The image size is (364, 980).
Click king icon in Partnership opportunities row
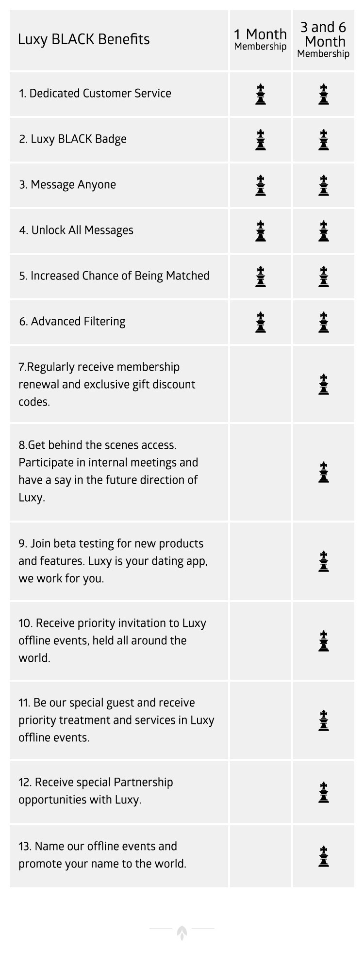point(324,792)
